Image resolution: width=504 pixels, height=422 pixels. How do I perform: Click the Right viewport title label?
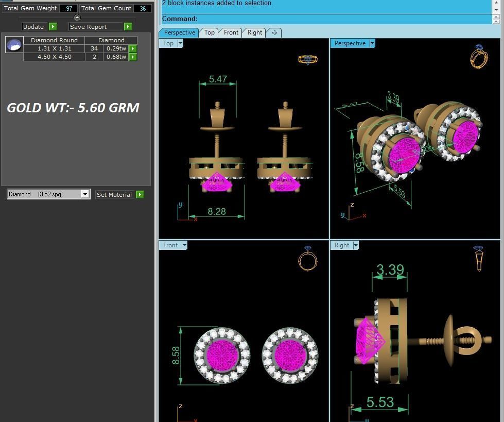(342, 245)
